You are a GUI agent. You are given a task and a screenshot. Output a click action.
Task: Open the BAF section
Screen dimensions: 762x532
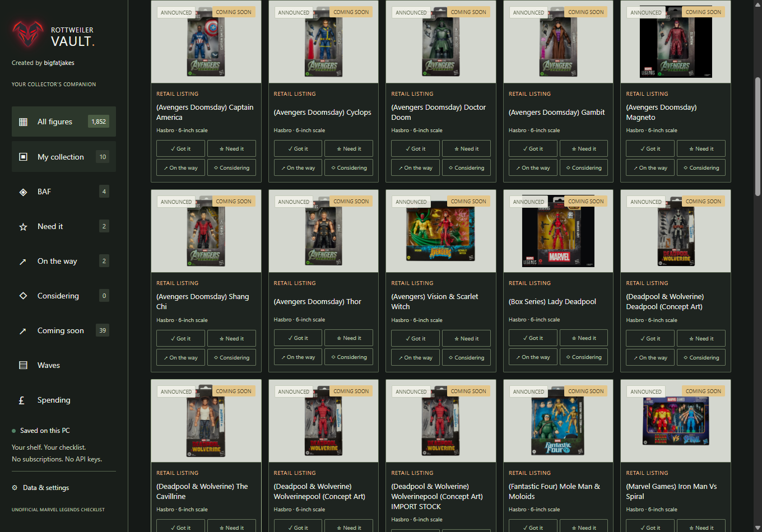coord(64,192)
